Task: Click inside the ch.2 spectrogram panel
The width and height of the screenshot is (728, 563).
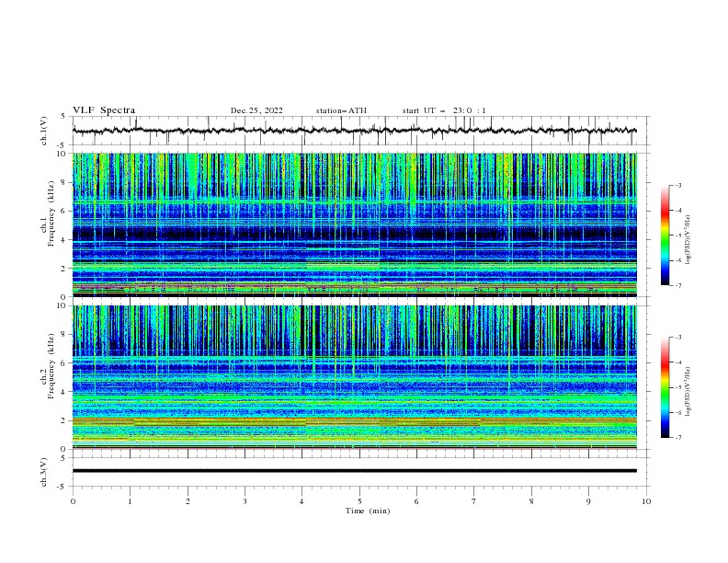Action: point(354,377)
